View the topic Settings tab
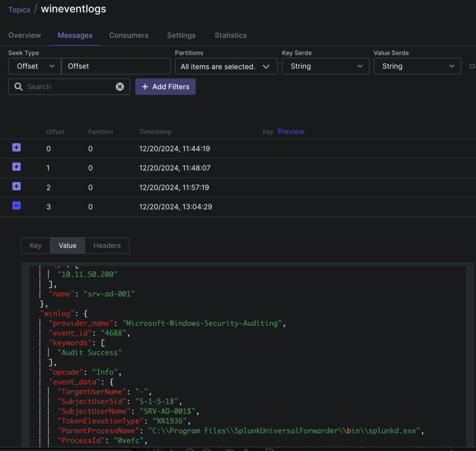Screen dimensions: 476x451 (x=181, y=35)
